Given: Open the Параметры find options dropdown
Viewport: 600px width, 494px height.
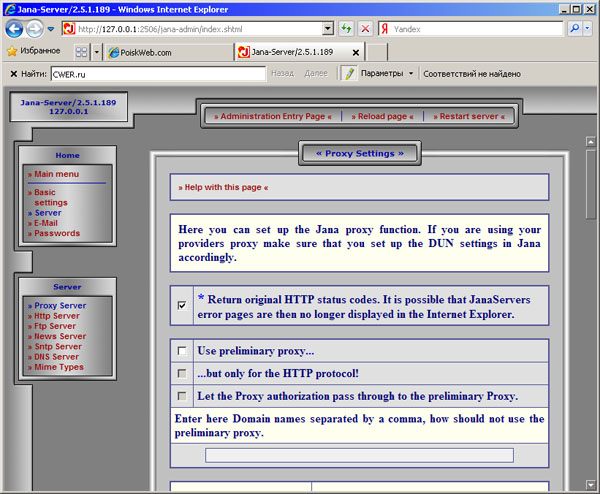Looking at the screenshot, I should click(410, 73).
